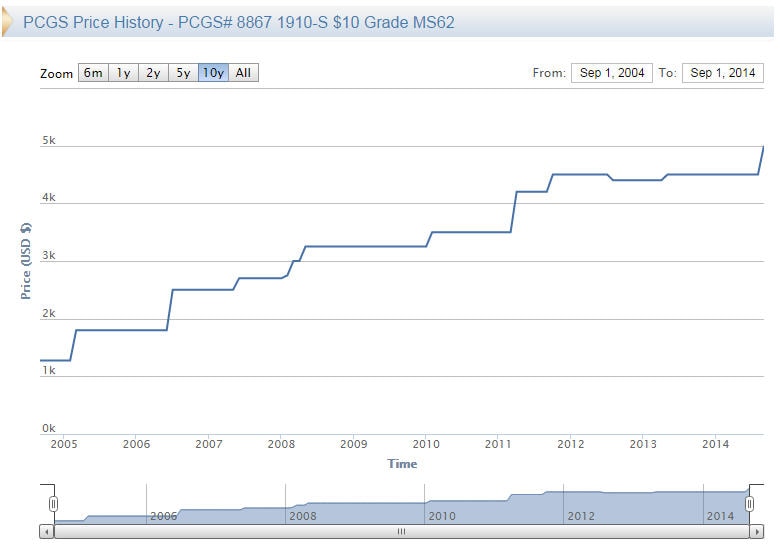This screenshot has width=780, height=548.
Task: Switch zoom range to 2y
Action: point(153,73)
